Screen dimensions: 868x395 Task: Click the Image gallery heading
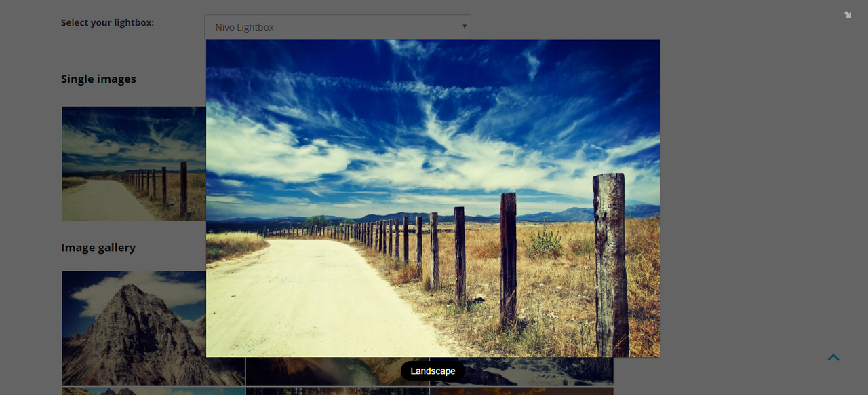pos(98,248)
